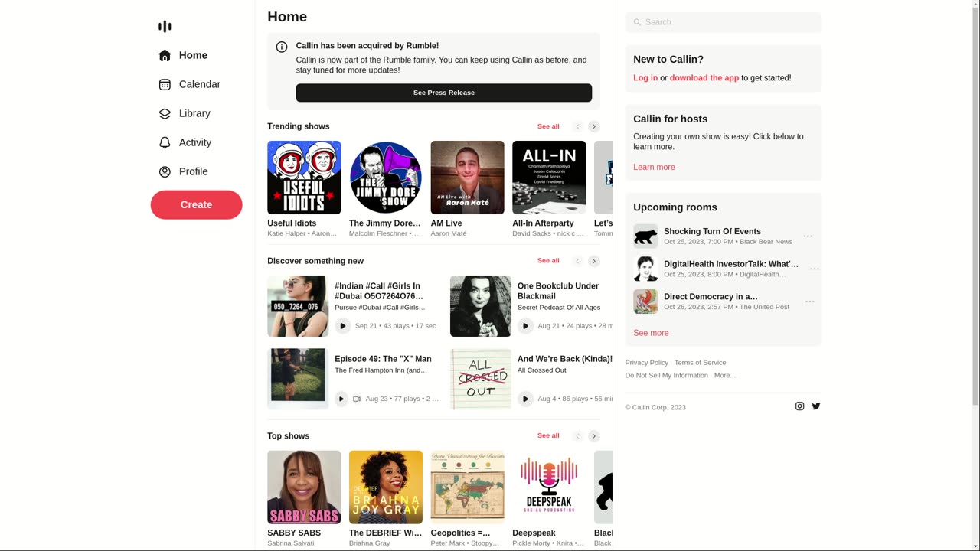Image resolution: width=980 pixels, height=551 pixels.
Task: Open options for Direct Democracy room
Action: click(x=809, y=302)
